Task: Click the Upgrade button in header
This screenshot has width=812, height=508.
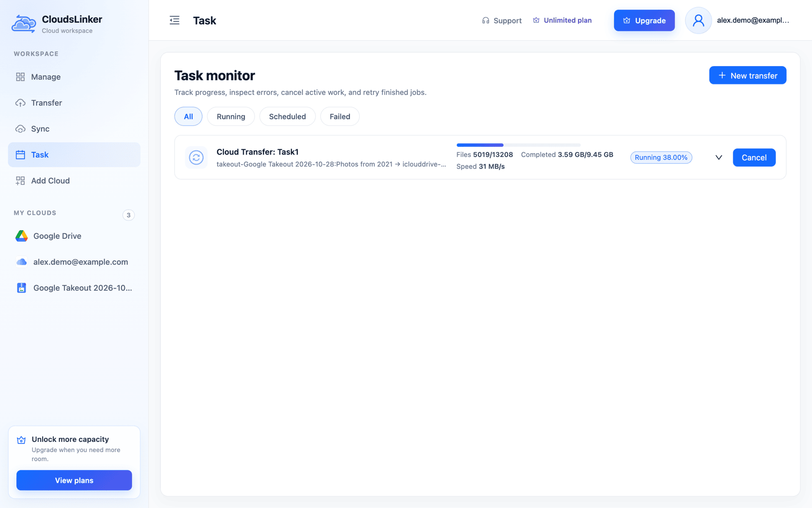Action: pos(644,20)
